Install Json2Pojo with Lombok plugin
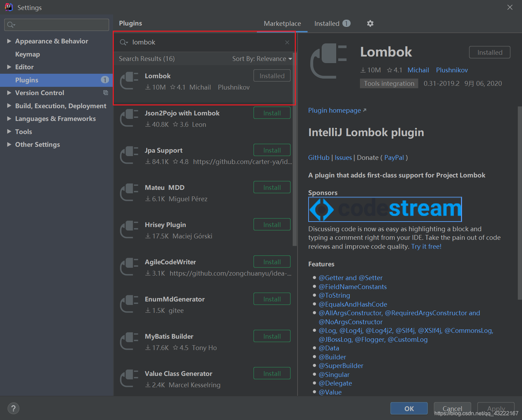 click(x=272, y=113)
